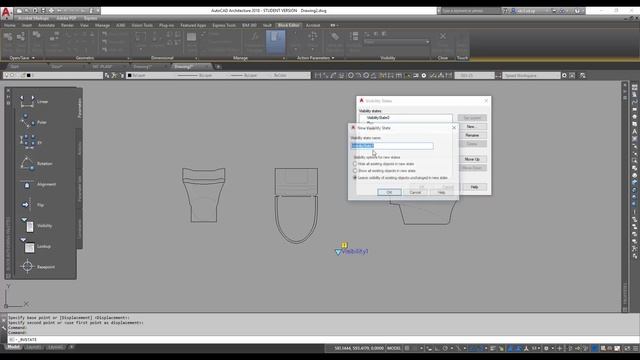This screenshot has height=360, width=640.
Task: Click the AutoCAD application menu logo
Action: pos(6,12)
